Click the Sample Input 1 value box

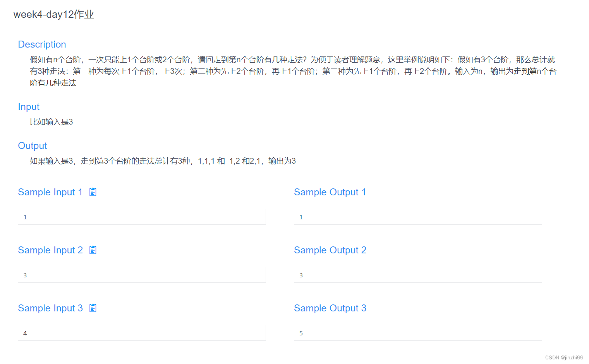click(x=142, y=217)
